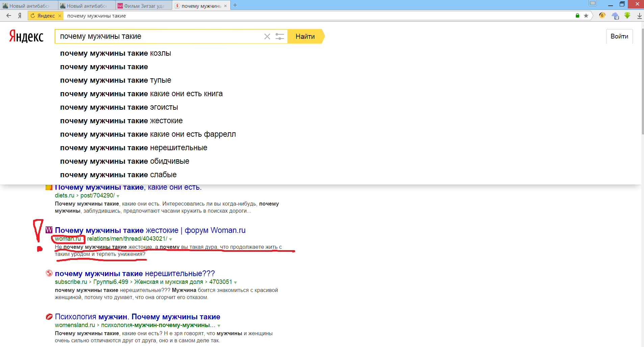Screen dimensions: 644x347
Task: Click in the Yandex search input field
Action: 159,36
